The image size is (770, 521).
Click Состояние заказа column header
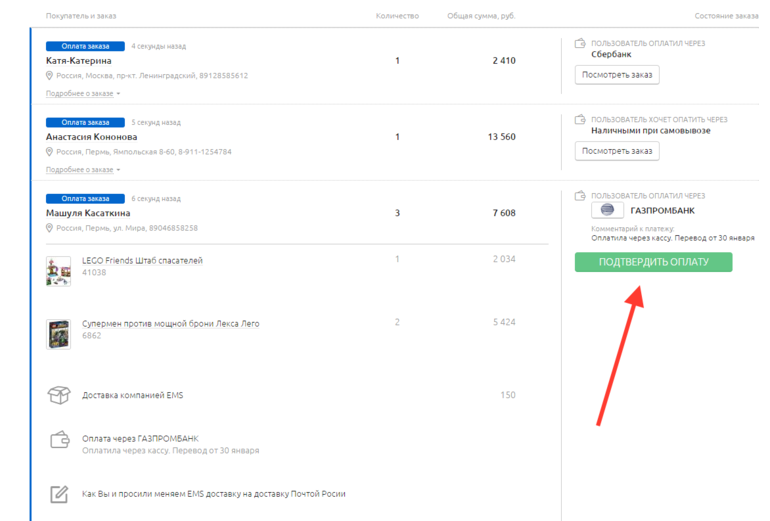pyautogui.click(x=726, y=16)
